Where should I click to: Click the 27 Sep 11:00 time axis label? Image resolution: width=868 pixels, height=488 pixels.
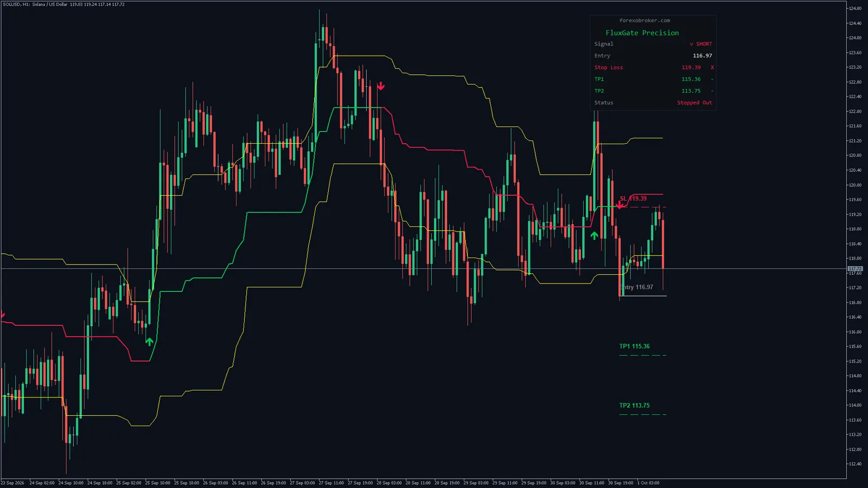coord(331,483)
